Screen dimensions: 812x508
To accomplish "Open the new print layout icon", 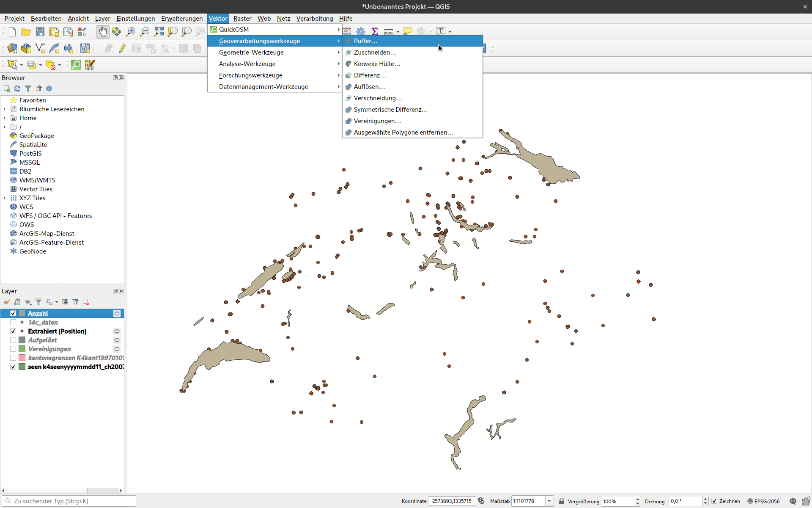I will (x=54, y=32).
